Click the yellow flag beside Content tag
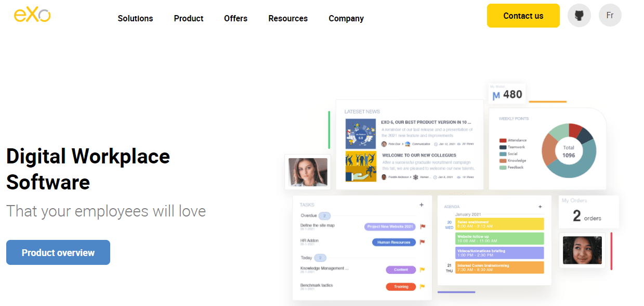The height and width of the screenshot is (306, 644). click(x=423, y=270)
